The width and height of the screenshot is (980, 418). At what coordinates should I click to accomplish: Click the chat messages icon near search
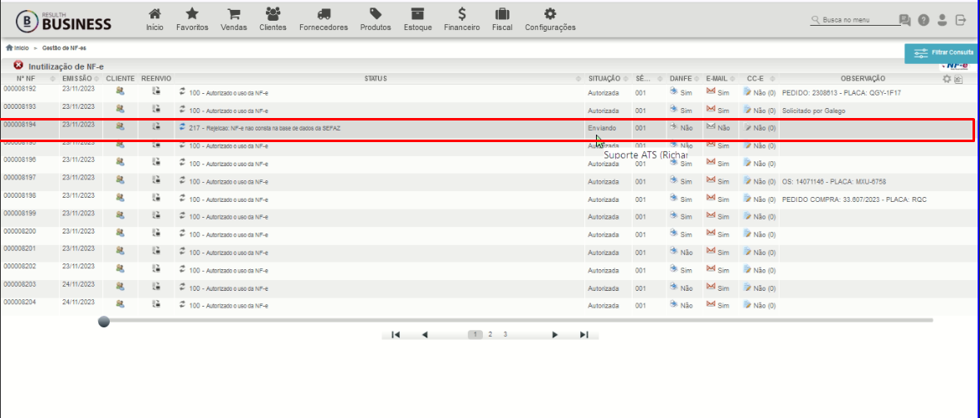tap(904, 21)
